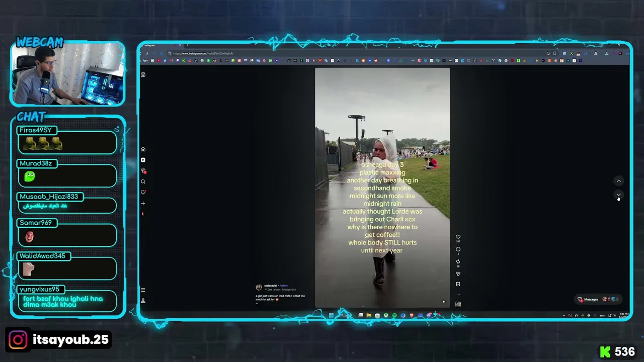Repost the reel
The width and height of the screenshot is (644, 362).
[458, 261]
